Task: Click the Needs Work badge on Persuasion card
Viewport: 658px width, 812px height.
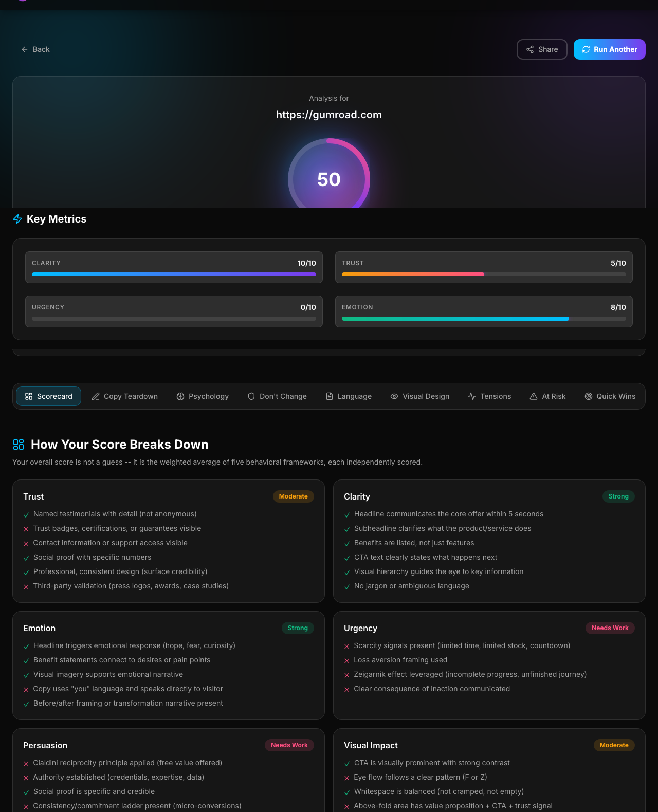Action: (x=289, y=745)
